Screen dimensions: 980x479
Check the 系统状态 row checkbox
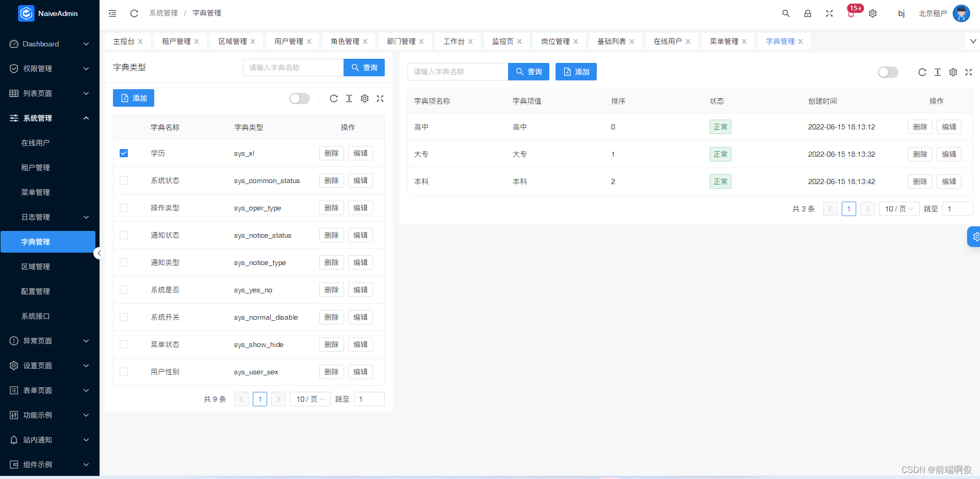coord(124,180)
